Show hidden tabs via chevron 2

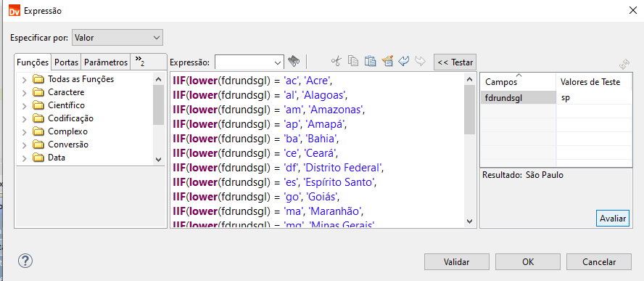pos(140,62)
